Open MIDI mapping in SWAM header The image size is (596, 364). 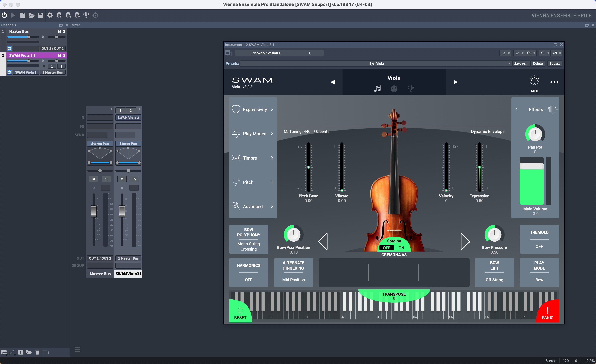coord(534,84)
